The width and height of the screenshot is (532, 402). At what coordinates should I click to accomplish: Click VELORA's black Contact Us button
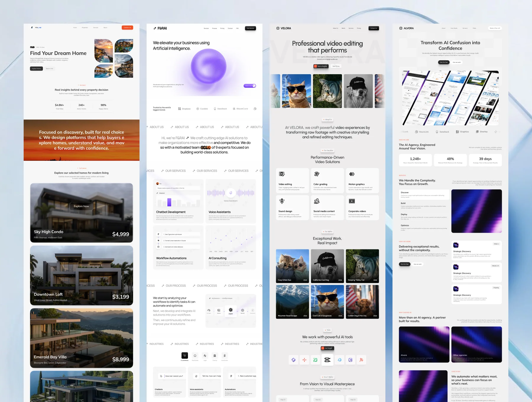tap(374, 28)
